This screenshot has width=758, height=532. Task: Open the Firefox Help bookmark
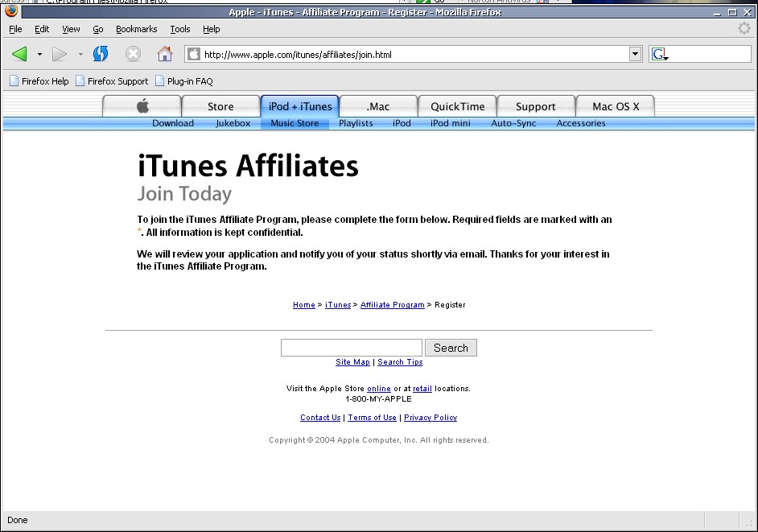39,81
